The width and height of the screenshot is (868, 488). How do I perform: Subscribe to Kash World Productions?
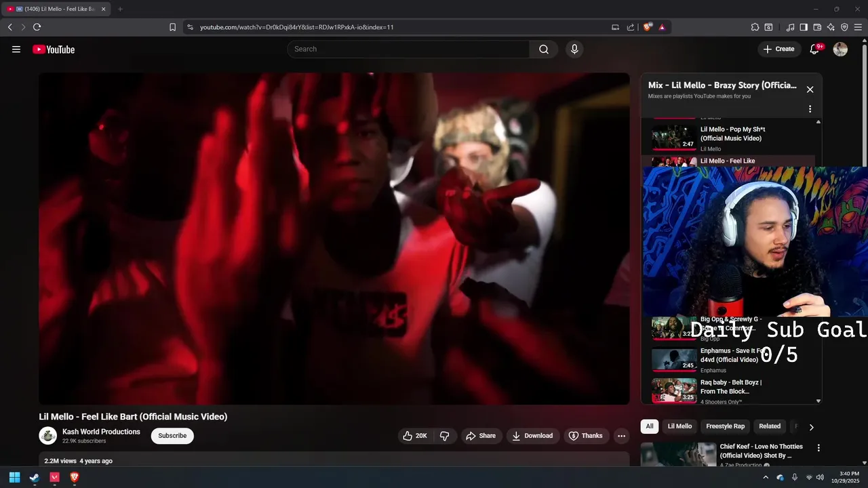point(172,436)
